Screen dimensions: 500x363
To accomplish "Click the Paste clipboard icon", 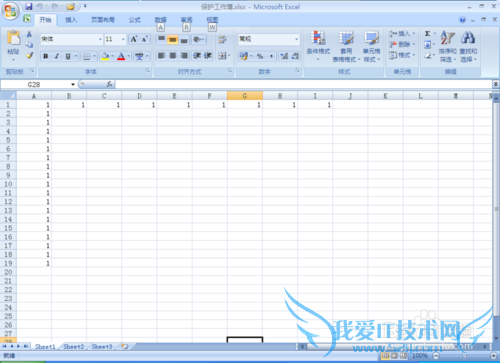I will [13, 38].
